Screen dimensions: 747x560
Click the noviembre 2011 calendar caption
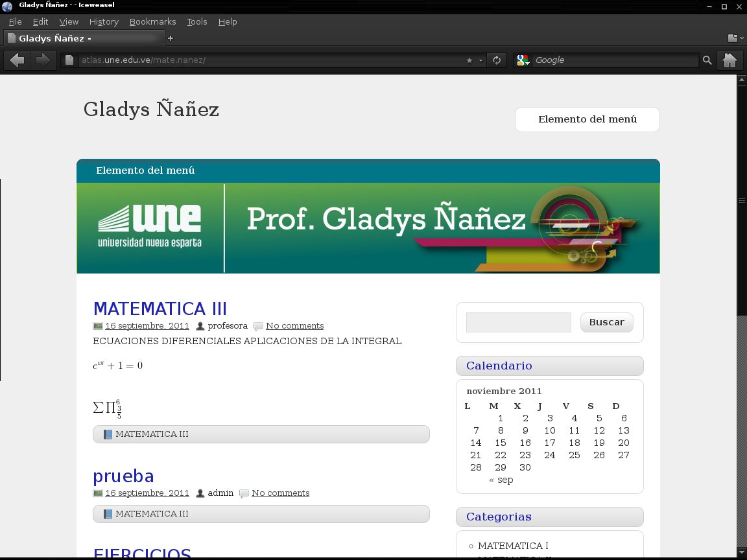[x=504, y=391]
